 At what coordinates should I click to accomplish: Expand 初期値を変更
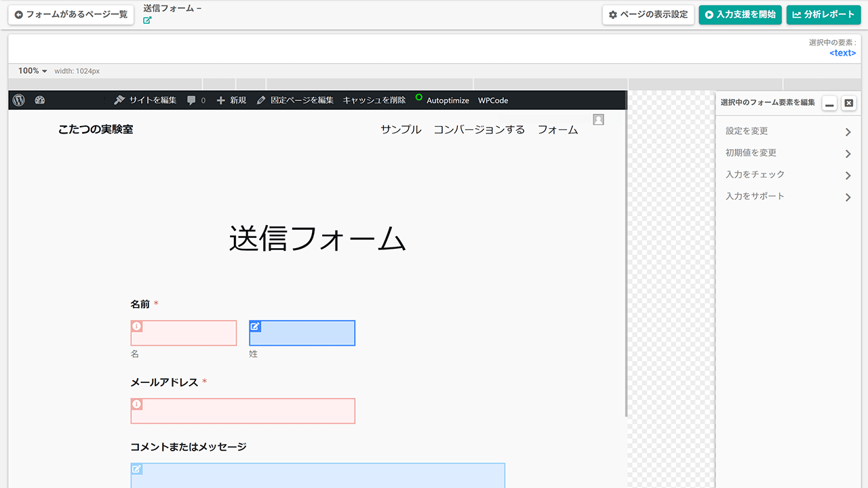(788, 153)
